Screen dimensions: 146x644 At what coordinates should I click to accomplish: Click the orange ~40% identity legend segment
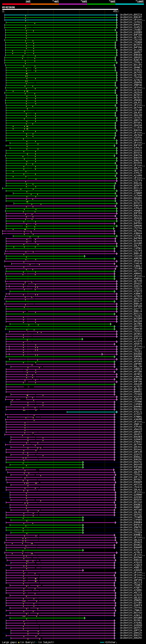click(x=45, y=4)
